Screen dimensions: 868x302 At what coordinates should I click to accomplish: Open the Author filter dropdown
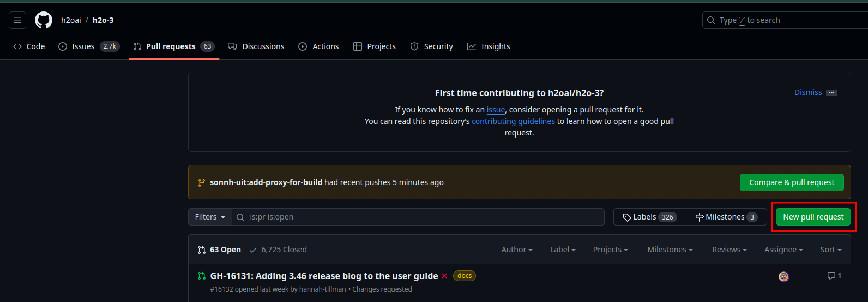tap(516, 250)
